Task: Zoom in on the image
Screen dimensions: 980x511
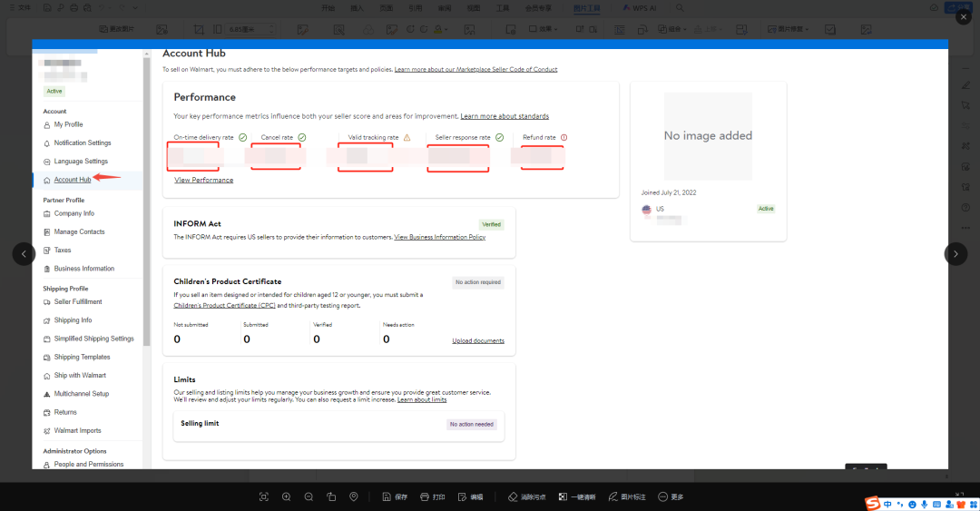Action: click(x=286, y=496)
